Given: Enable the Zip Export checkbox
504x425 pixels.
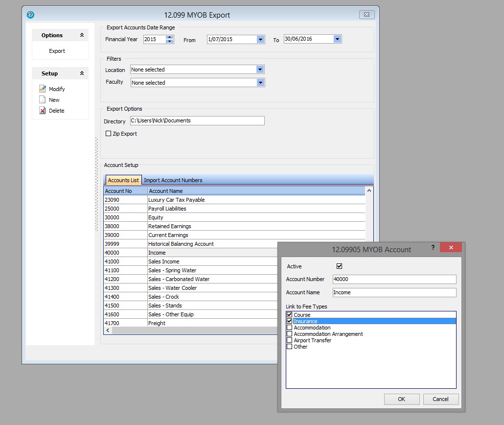Looking at the screenshot, I should (109, 134).
